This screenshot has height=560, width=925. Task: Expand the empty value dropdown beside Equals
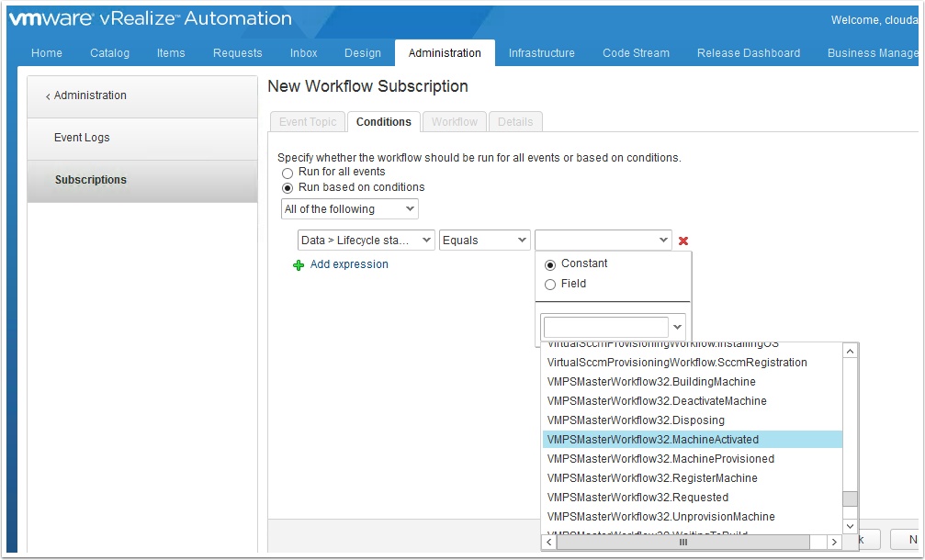click(603, 240)
